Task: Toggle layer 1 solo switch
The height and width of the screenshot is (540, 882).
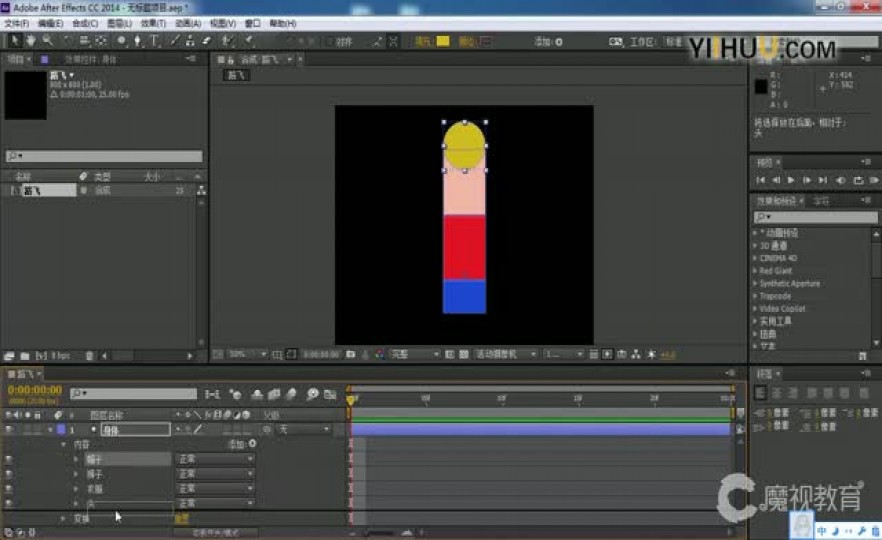Action: click(28, 430)
